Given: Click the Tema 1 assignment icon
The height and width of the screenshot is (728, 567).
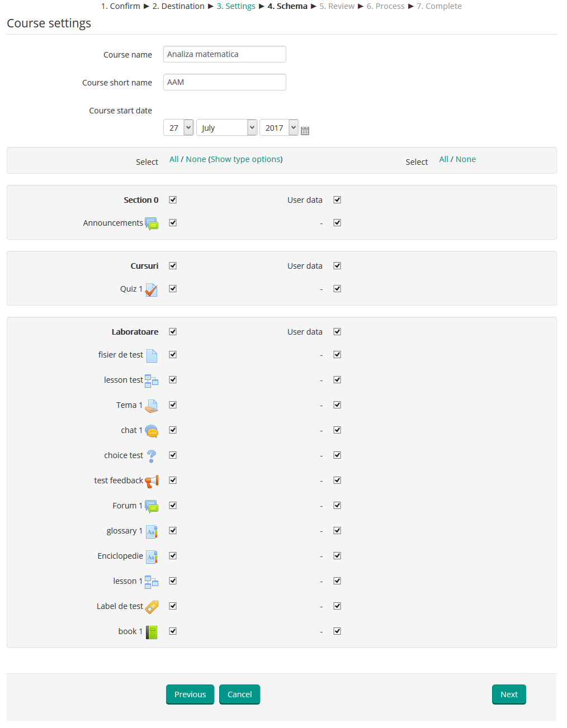Looking at the screenshot, I should point(152,406).
